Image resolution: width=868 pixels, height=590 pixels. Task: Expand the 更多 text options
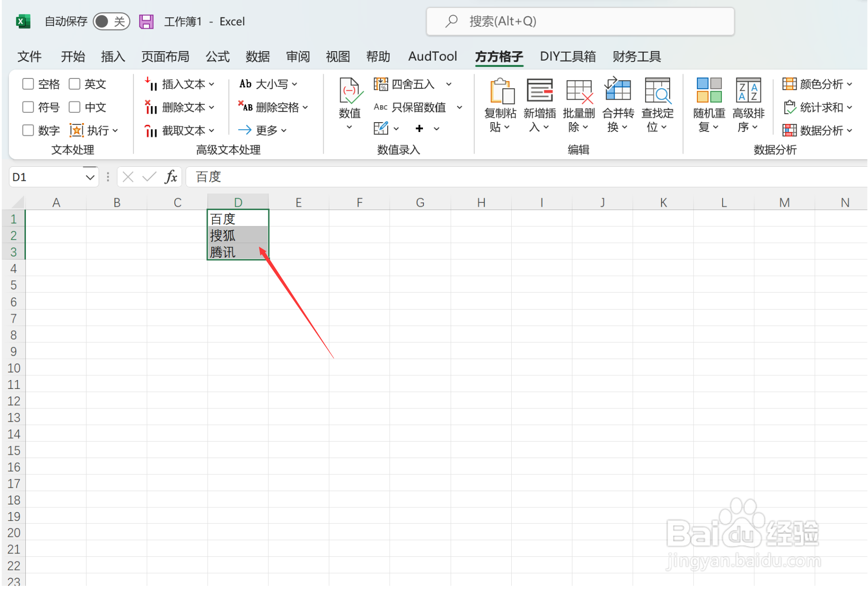click(262, 130)
